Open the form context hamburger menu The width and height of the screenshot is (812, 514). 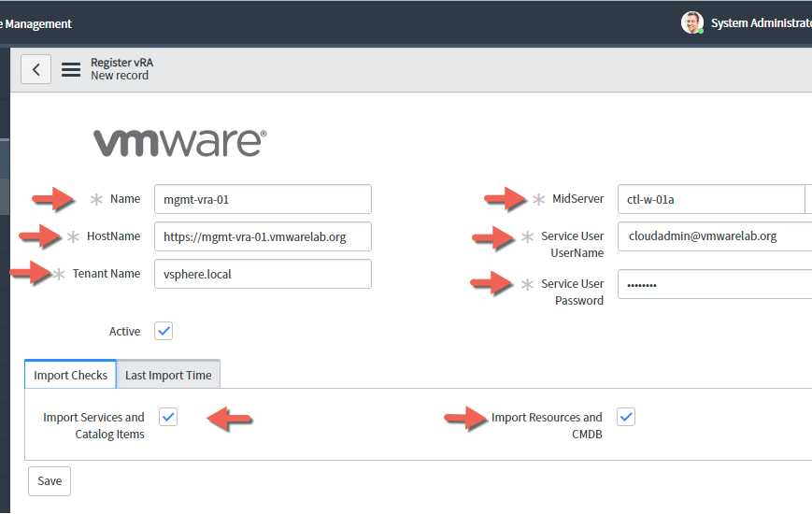click(x=71, y=69)
